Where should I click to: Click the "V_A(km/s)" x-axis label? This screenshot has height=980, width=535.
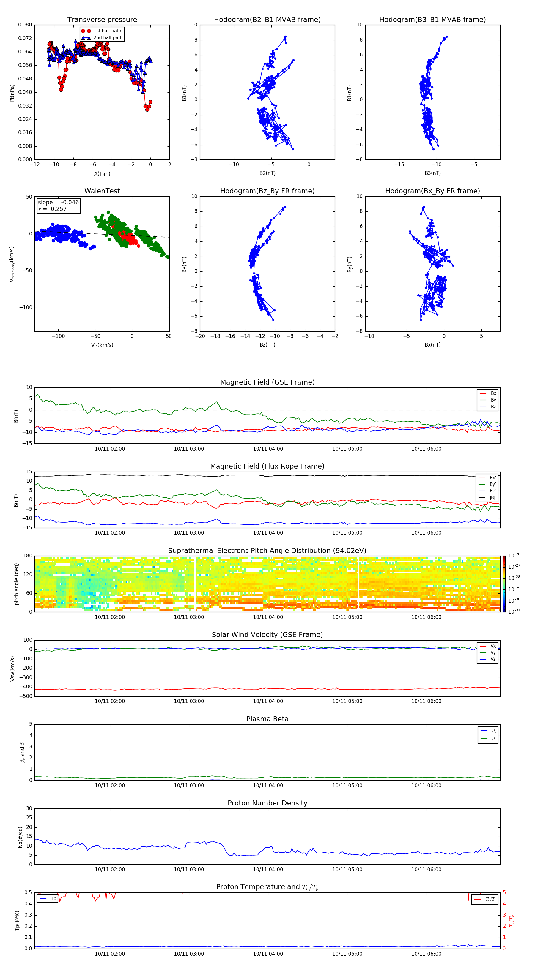tap(102, 345)
